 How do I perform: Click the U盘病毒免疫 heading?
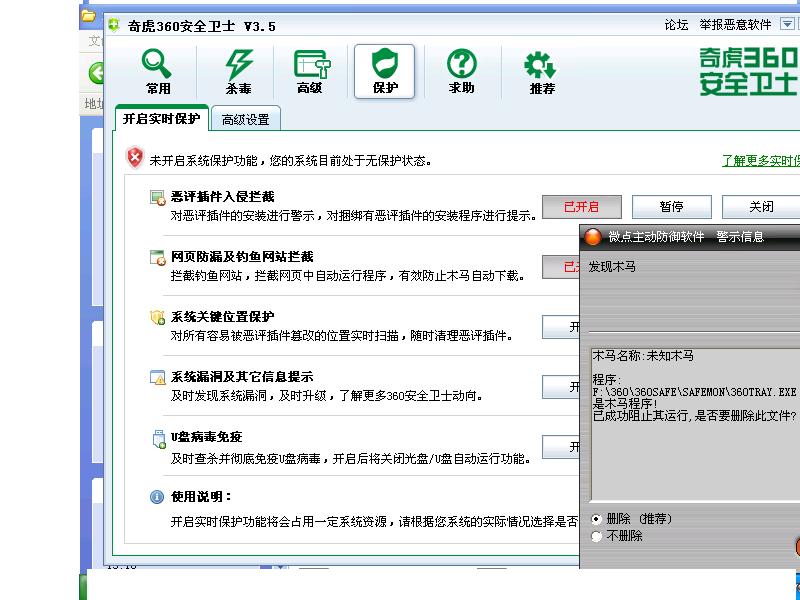coord(206,437)
